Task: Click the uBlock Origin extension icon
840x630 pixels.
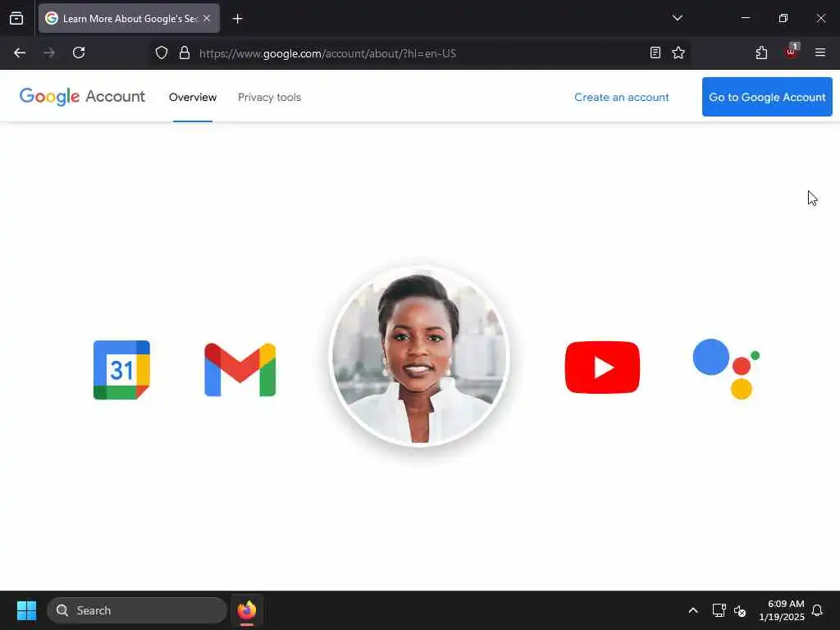Action: tap(792, 52)
